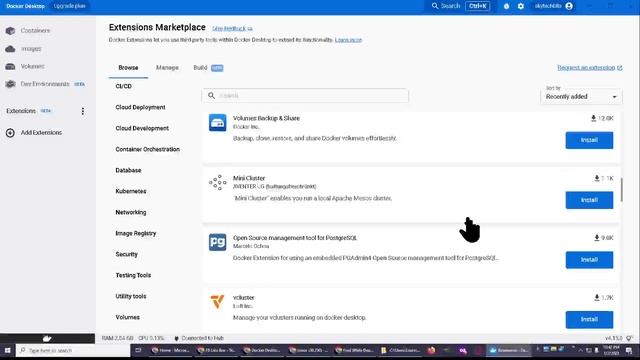The width and height of the screenshot is (640, 360).
Task: Select the CI/CD category
Action: [124, 87]
